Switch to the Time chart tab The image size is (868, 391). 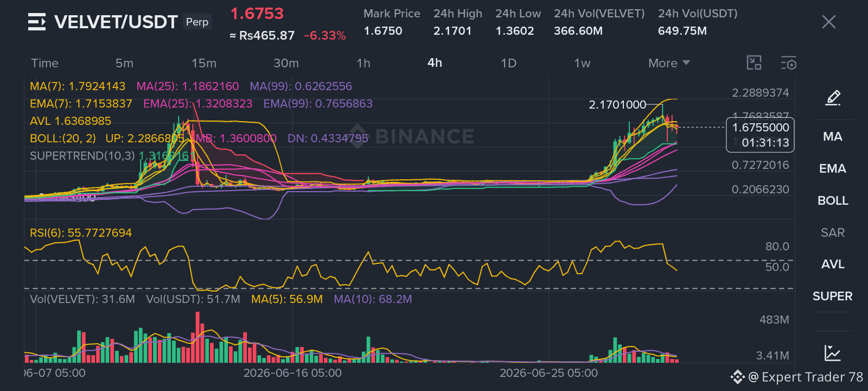[x=44, y=63]
